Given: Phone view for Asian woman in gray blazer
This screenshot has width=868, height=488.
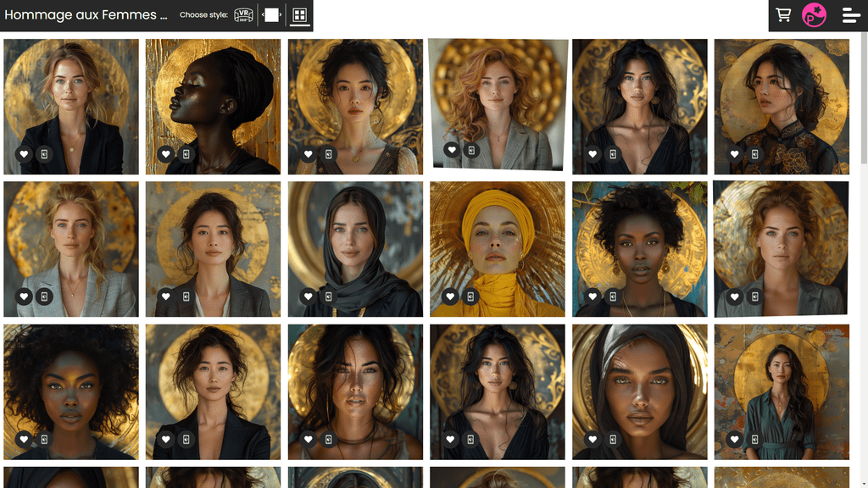Looking at the screenshot, I should tap(186, 297).
